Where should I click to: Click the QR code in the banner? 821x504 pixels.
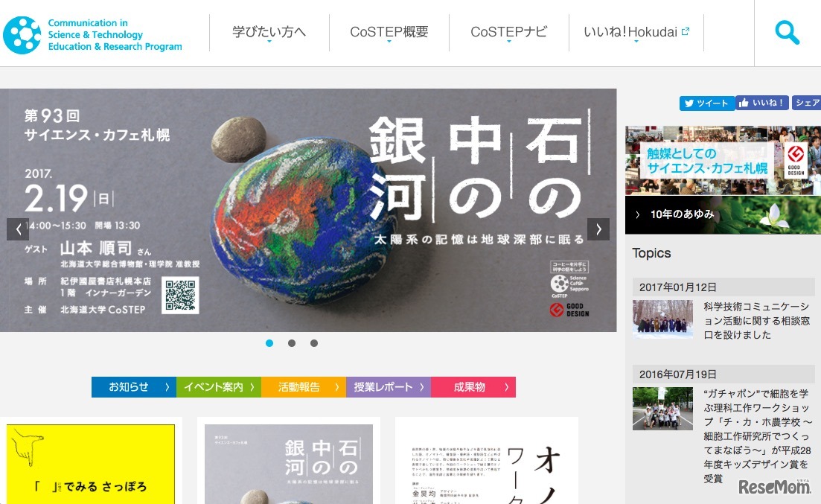pos(181,296)
